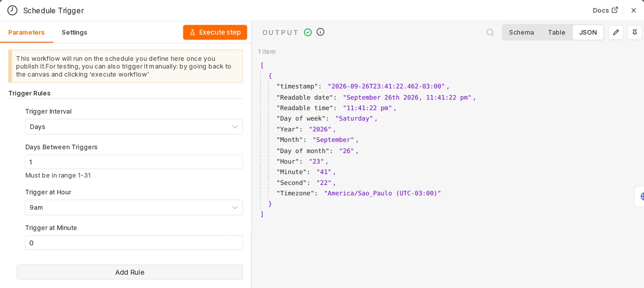Open the Docs external link

click(605, 10)
